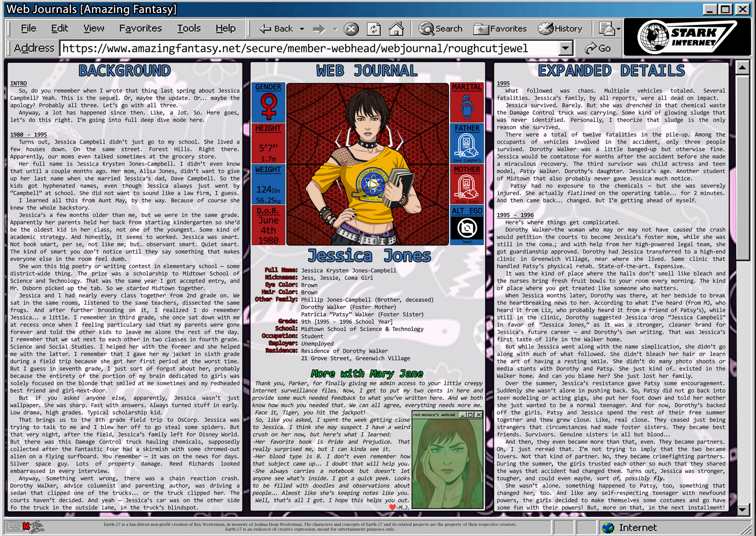The image size is (756, 536).
Task: Click the vertical scrollbar thumb
Action: 742,168
